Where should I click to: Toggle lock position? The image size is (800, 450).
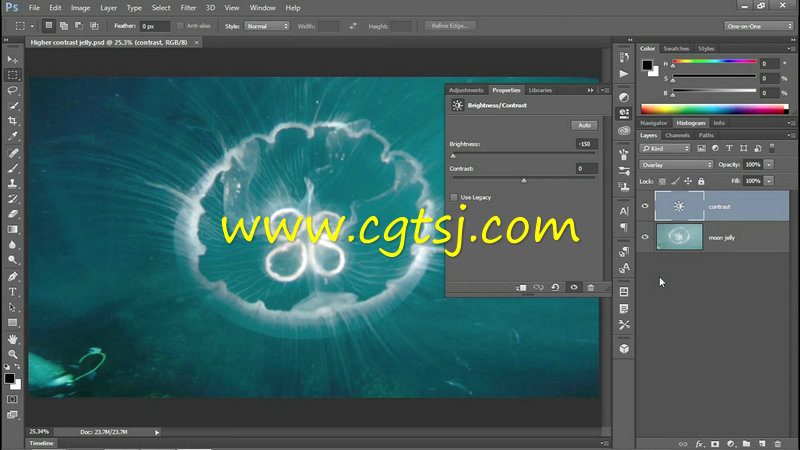688,181
